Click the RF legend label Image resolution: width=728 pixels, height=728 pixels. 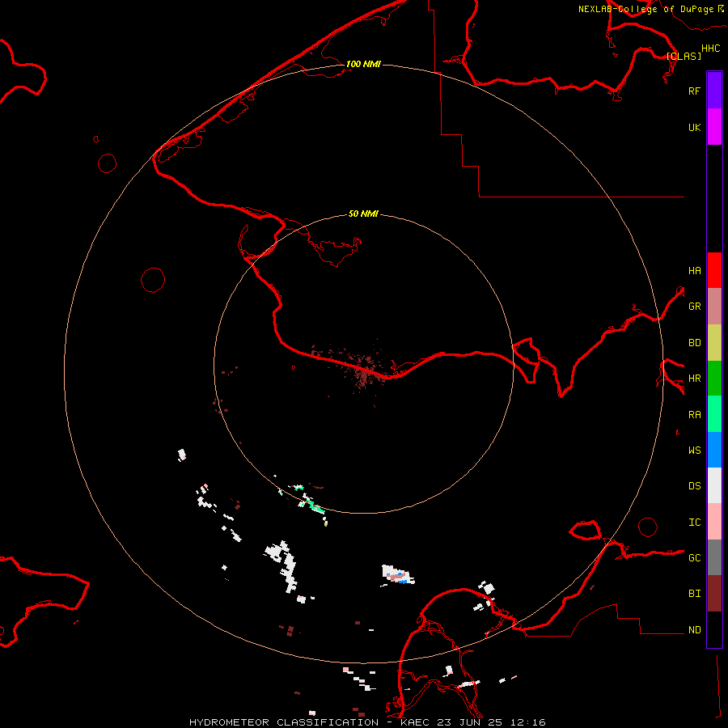(694, 91)
